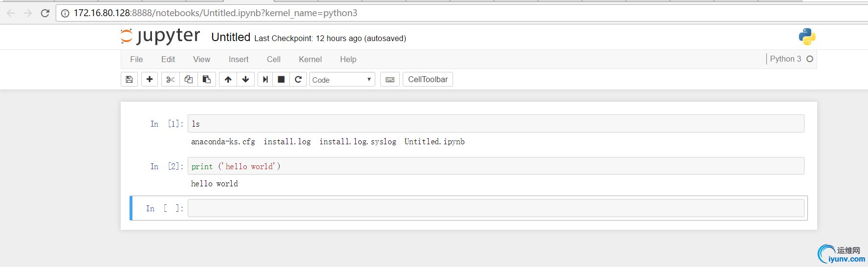Restart the kernel icon
Screen dimensions: 868x267
click(x=298, y=79)
